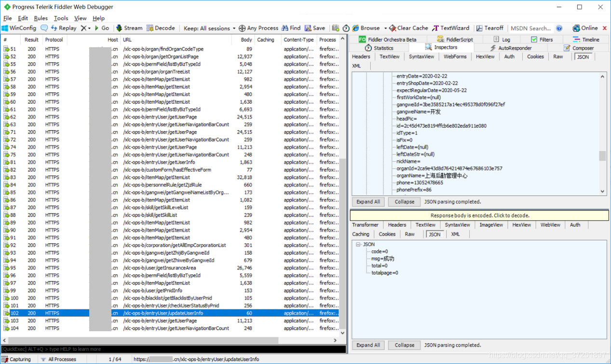
Task: Select phone=13052478665 JSON node
Action: (x=420, y=183)
